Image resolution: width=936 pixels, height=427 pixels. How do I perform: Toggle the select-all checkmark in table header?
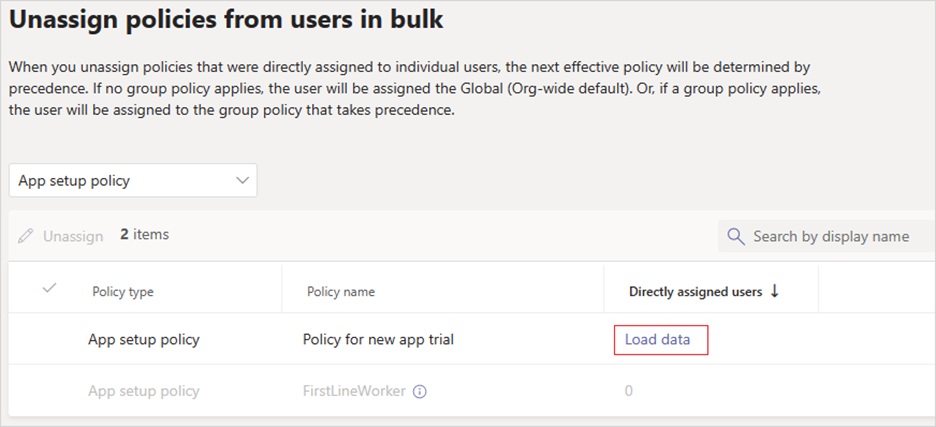[50, 288]
